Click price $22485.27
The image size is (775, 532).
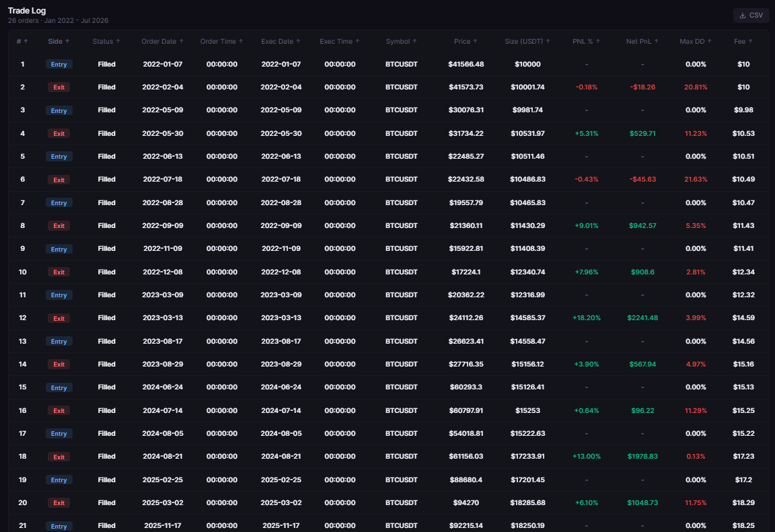(466, 156)
